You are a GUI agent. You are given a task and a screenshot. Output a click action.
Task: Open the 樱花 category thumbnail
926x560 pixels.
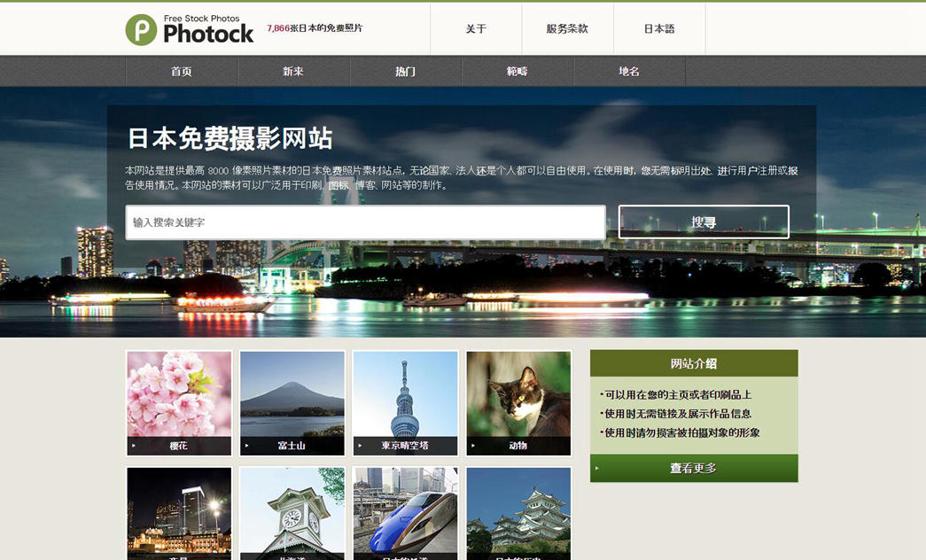pos(179,403)
